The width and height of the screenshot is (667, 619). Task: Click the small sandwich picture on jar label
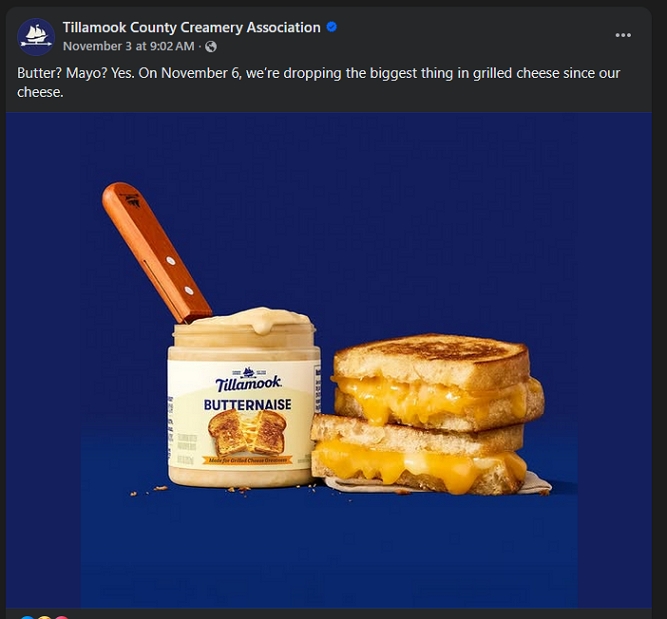tap(247, 432)
